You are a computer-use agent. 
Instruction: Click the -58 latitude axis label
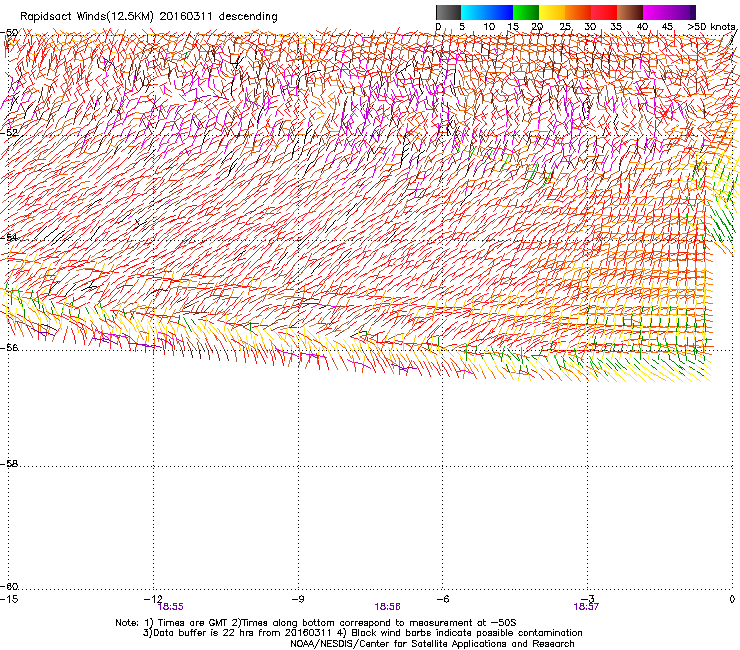[x=9, y=464]
